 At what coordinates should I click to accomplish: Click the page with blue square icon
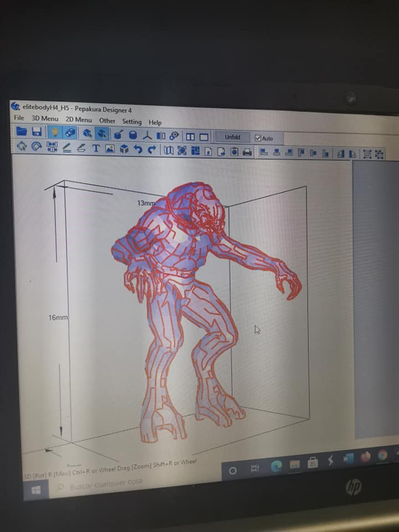point(209,151)
